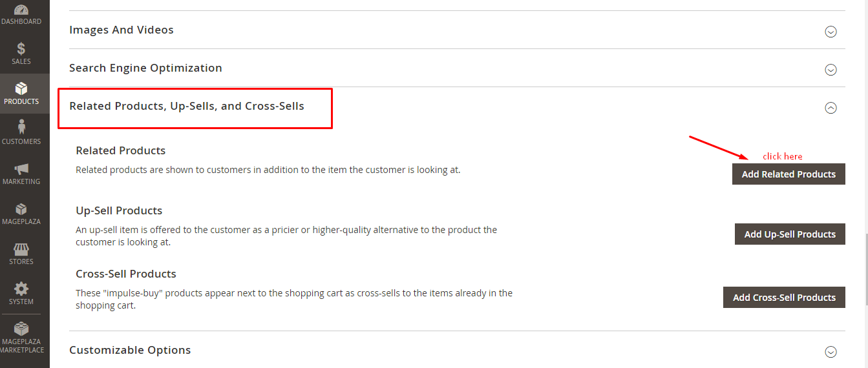This screenshot has height=368, width=868.
Task: Click the Customizable Options section title
Action: click(130, 350)
